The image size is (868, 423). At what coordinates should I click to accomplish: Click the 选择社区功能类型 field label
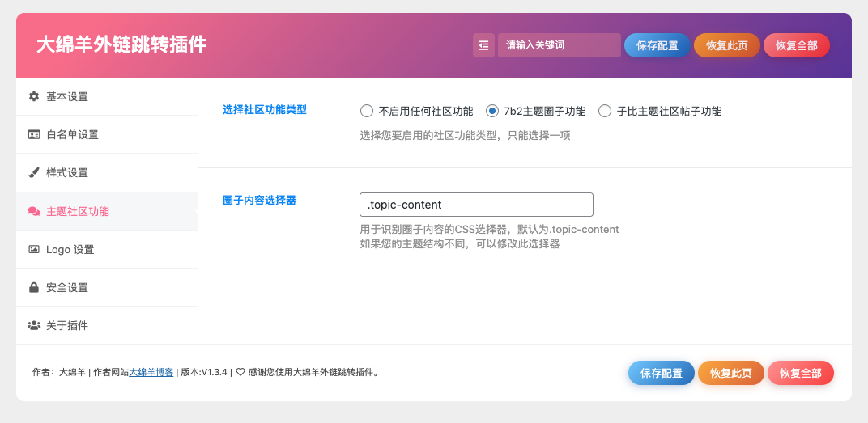[x=265, y=109]
